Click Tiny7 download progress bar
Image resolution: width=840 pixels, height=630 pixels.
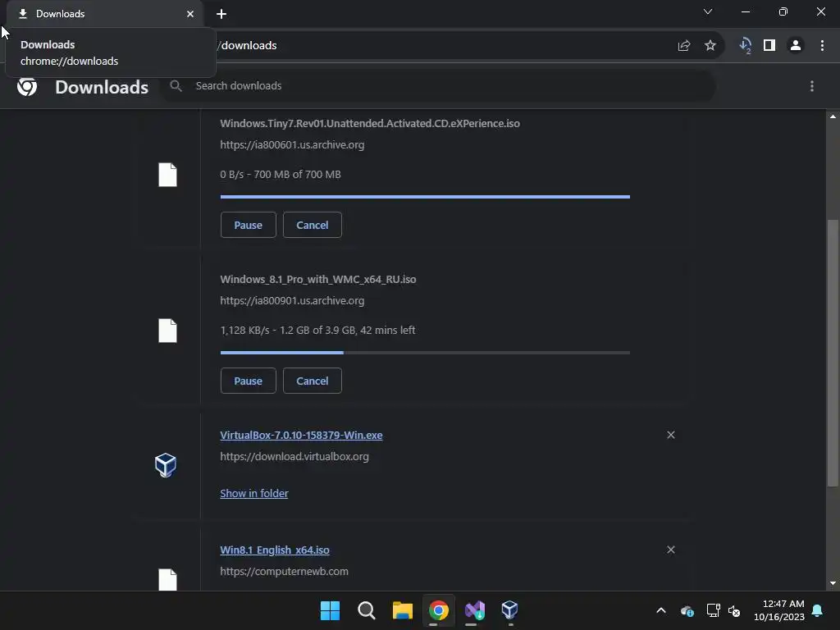425,197
